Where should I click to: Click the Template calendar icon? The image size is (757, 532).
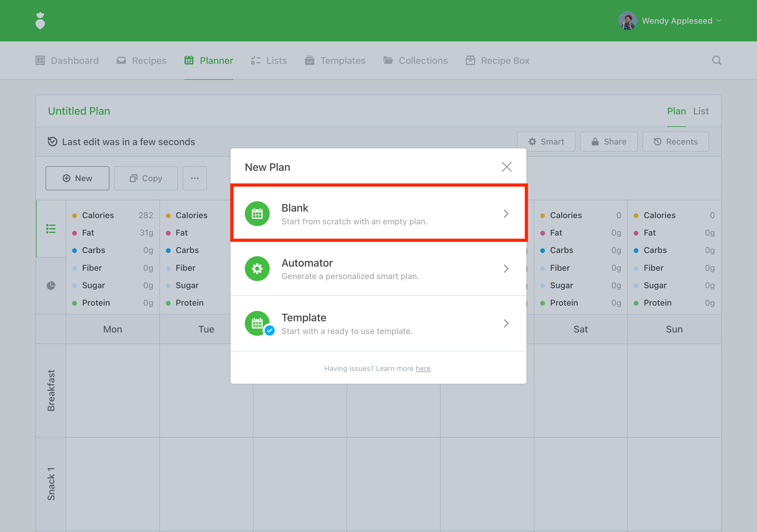[x=257, y=323]
